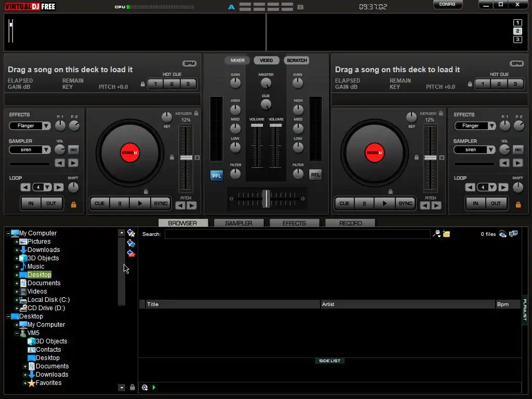Click the SIDE LIST divider label
This screenshot has width=532, height=399.
point(329,361)
